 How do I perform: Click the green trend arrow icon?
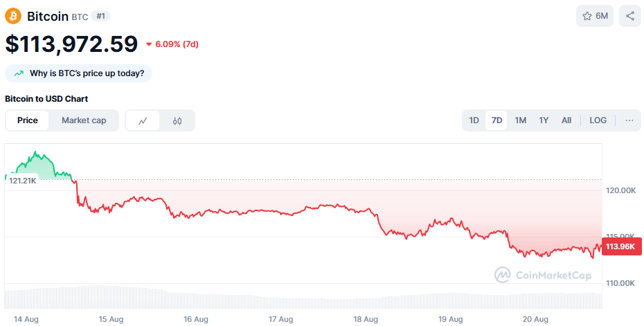tap(19, 73)
